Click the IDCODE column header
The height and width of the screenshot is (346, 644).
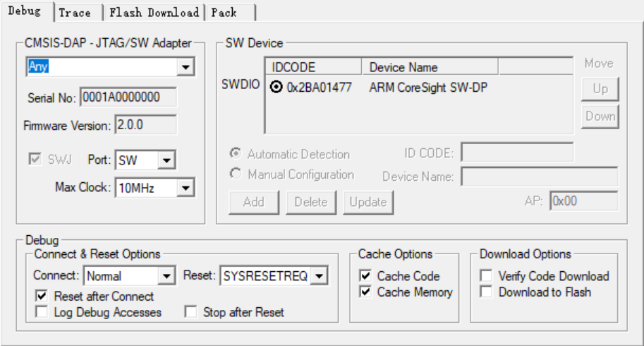314,67
